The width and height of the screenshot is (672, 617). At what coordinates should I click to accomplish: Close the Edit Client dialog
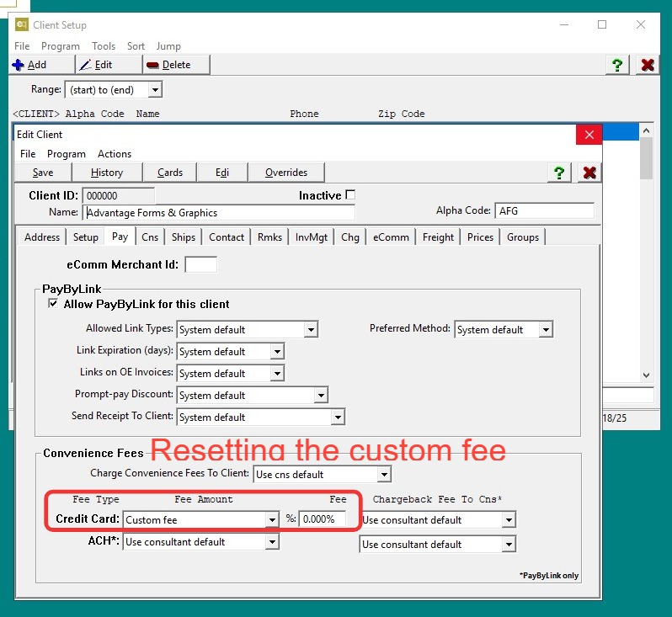point(589,135)
